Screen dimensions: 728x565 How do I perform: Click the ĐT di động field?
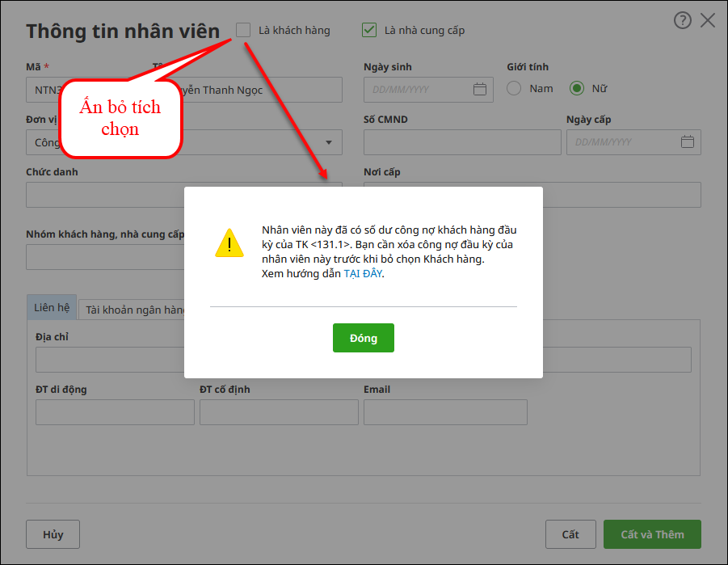[115, 412]
